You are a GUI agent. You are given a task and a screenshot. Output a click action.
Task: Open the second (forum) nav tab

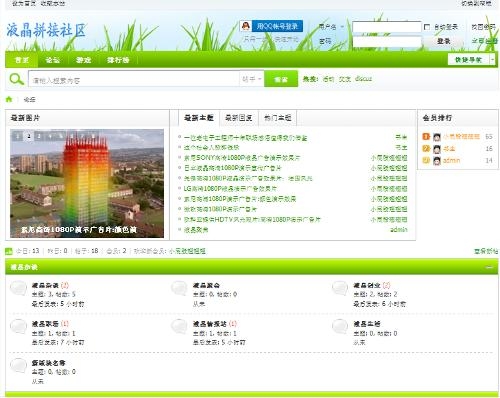53,60
